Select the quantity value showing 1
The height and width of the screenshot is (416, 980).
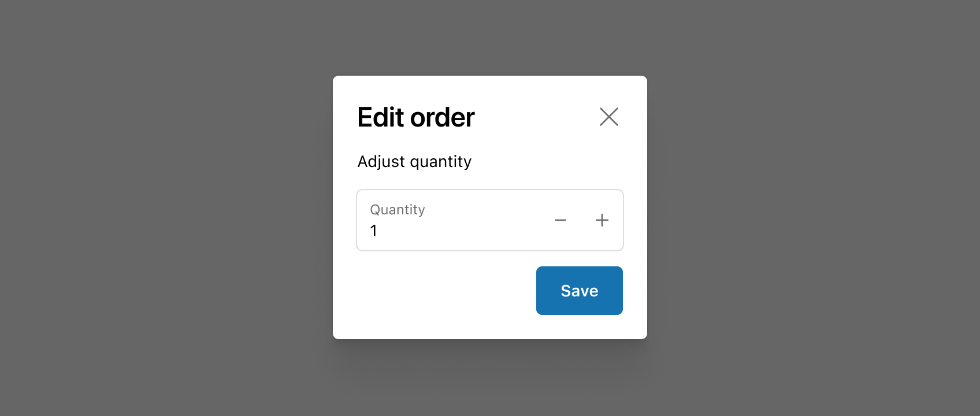(374, 231)
